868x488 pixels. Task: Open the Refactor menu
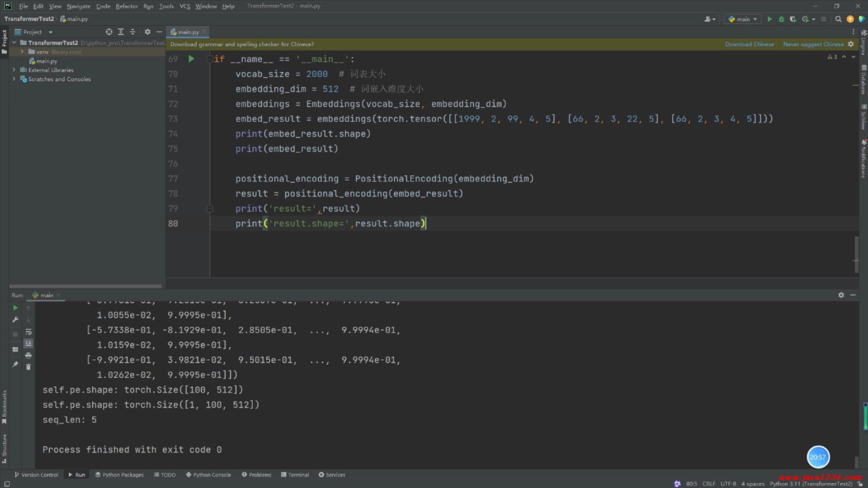pyautogui.click(x=126, y=6)
